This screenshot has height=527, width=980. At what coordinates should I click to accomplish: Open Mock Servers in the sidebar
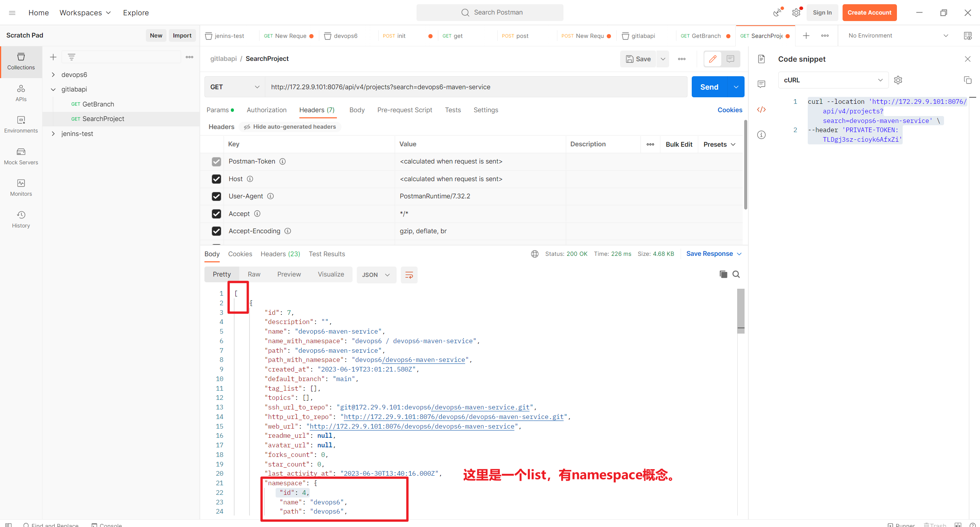(21, 157)
